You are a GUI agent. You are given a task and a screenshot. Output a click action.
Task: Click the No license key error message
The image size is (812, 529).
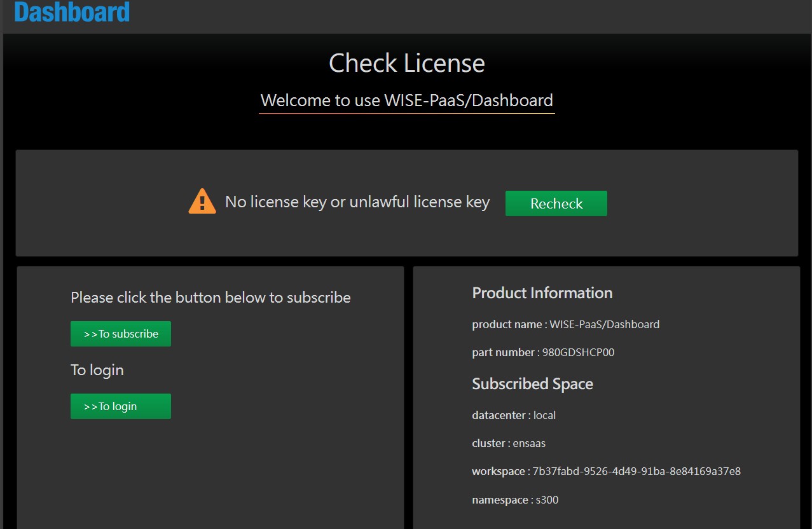click(x=357, y=202)
